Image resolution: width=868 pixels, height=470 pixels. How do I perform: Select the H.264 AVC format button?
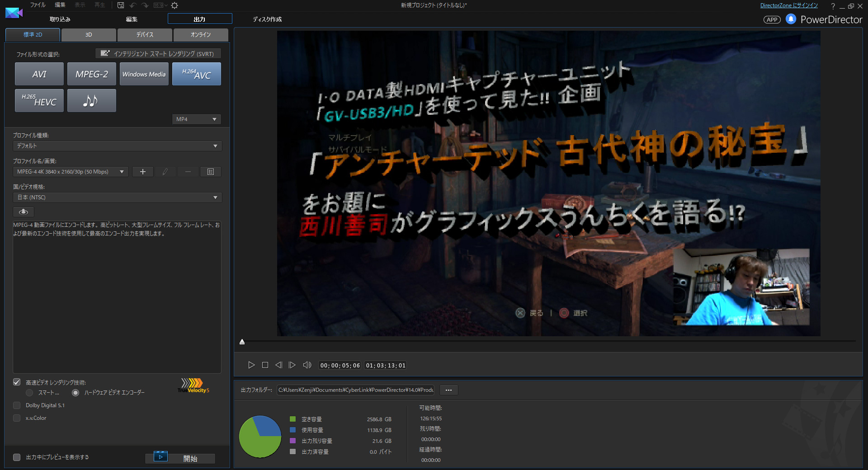click(x=196, y=74)
